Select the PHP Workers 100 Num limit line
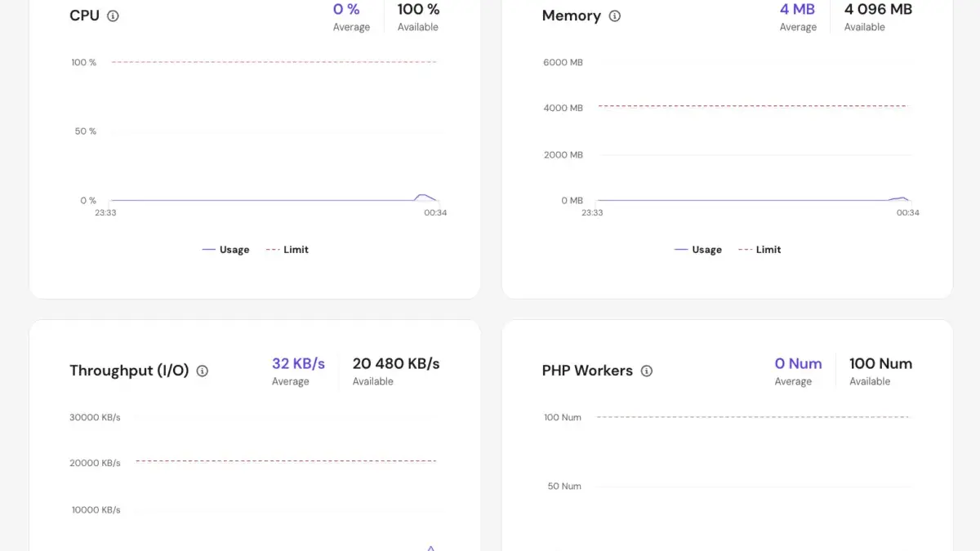This screenshot has height=551, width=980. tap(753, 417)
